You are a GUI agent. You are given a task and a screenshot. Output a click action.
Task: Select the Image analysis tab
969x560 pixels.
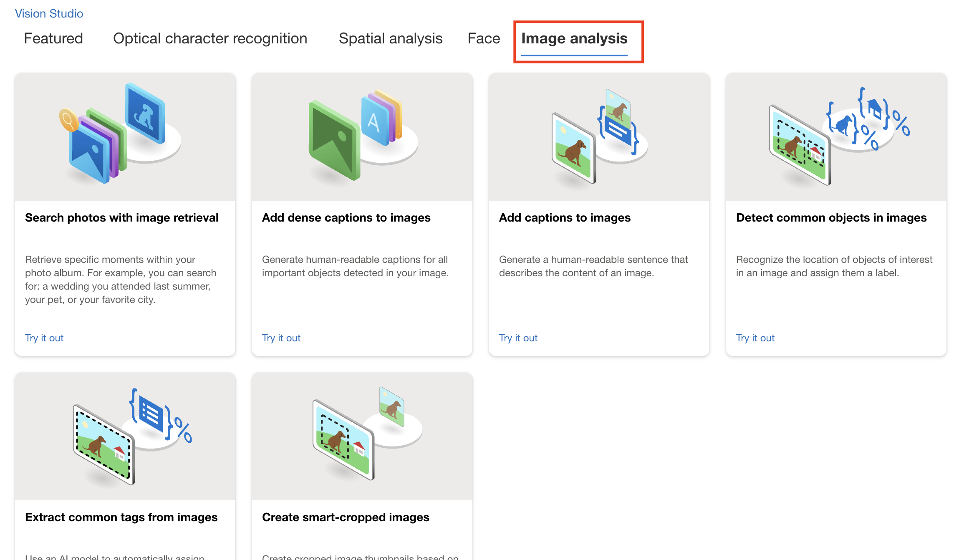click(574, 38)
